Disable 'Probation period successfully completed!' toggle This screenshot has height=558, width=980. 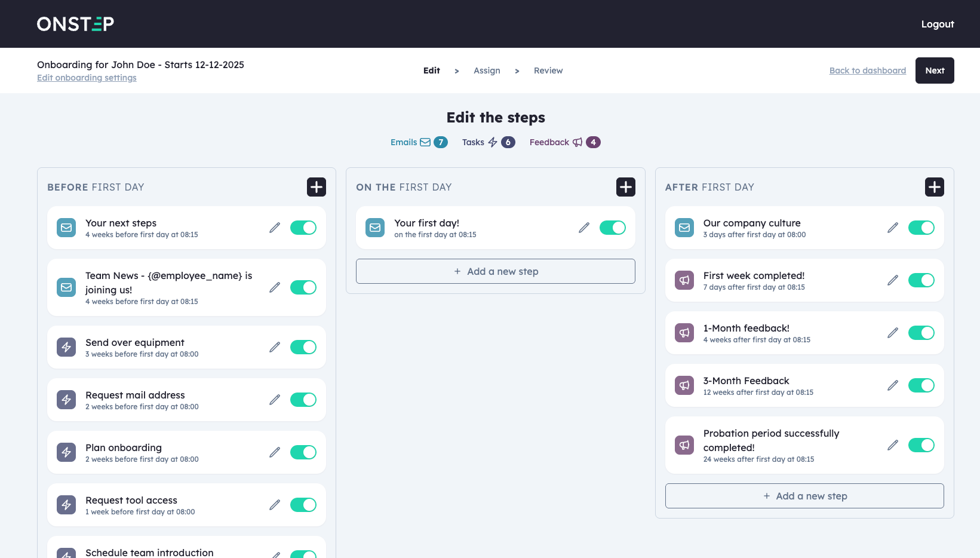pyautogui.click(x=921, y=445)
